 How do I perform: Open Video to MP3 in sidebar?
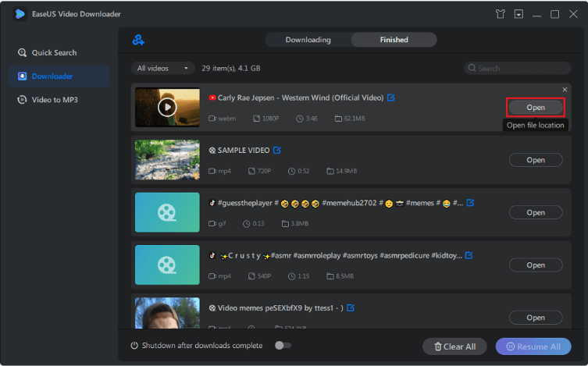tap(54, 99)
